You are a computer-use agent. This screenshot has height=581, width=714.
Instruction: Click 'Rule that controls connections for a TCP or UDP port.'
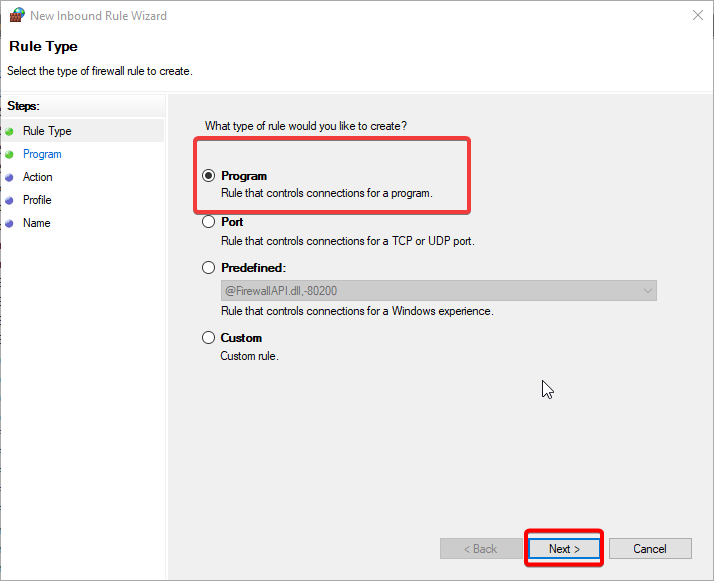[348, 241]
